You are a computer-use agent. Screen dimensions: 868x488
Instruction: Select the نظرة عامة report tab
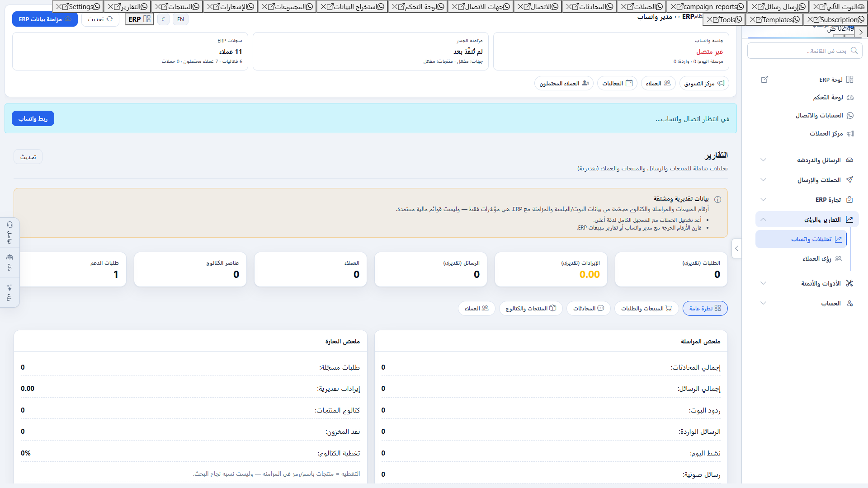point(705,309)
